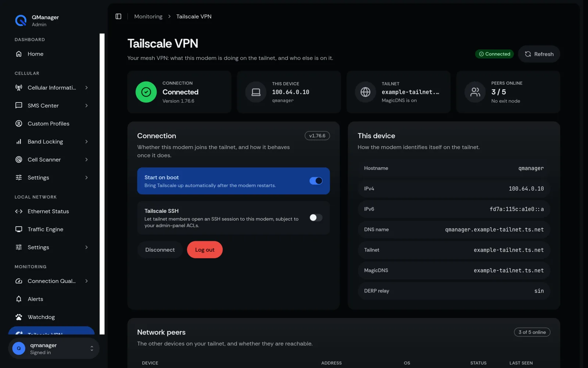Click the sidebar vertical scrollbar
The image size is (588, 368).
[102, 184]
